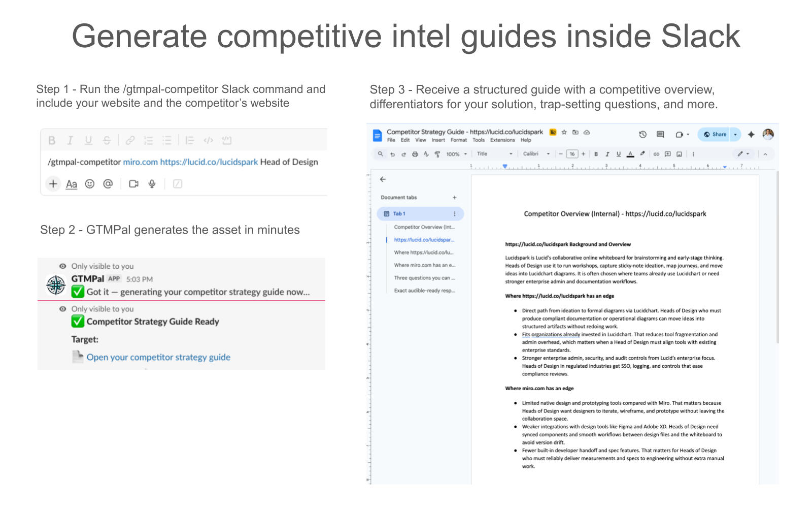The width and height of the screenshot is (812, 508).
Task: Star the Competitor Strategy Guide document
Action: [564, 132]
